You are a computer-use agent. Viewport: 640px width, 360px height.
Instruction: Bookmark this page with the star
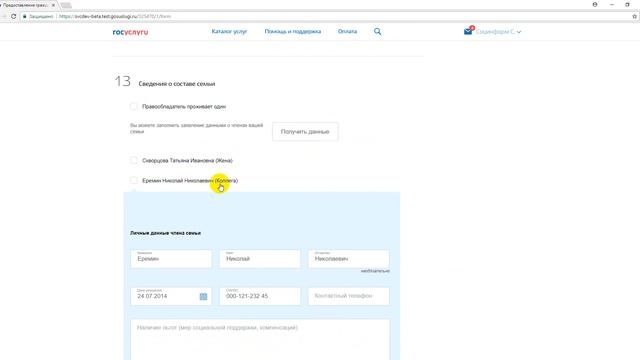[634, 16]
